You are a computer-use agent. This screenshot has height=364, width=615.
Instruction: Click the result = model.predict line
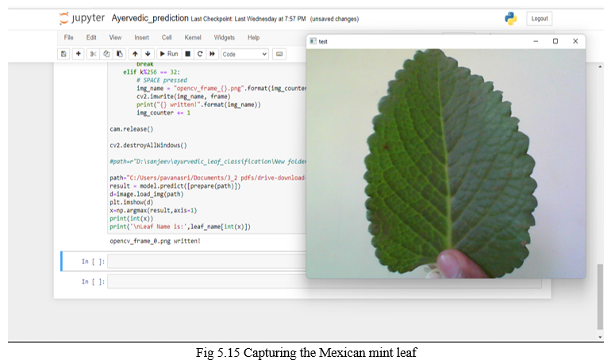coord(175,186)
